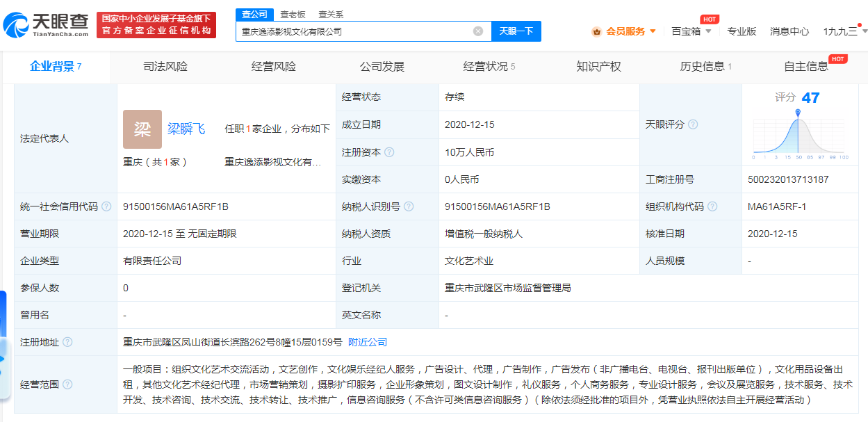Click the 附近公司 link

pyautogui.click(x=368, y=342)
